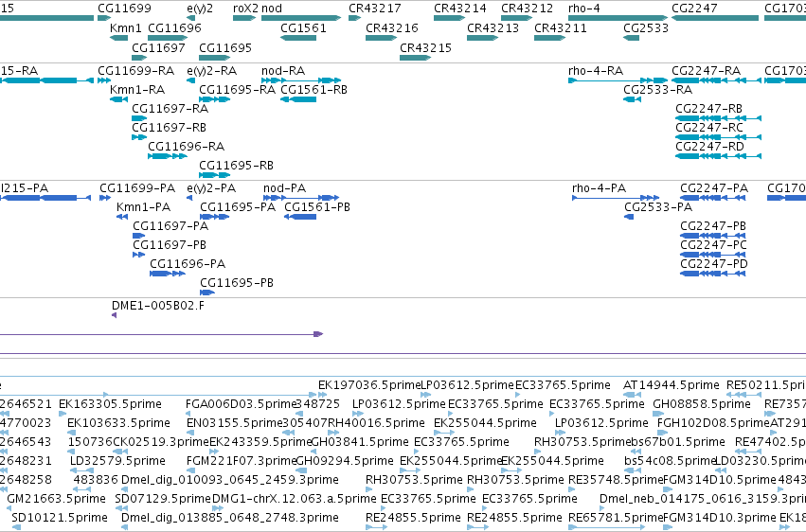The image size is (806, 532).
Task: Click the CG2533-RA transcript label
Action: pos(658,89)
